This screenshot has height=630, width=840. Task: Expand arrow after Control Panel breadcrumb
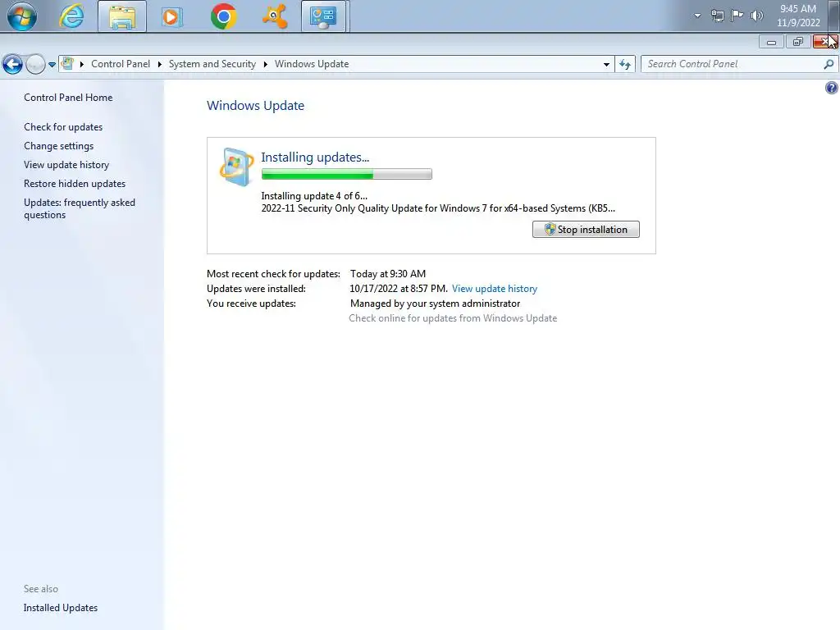(x=160, y=64)
